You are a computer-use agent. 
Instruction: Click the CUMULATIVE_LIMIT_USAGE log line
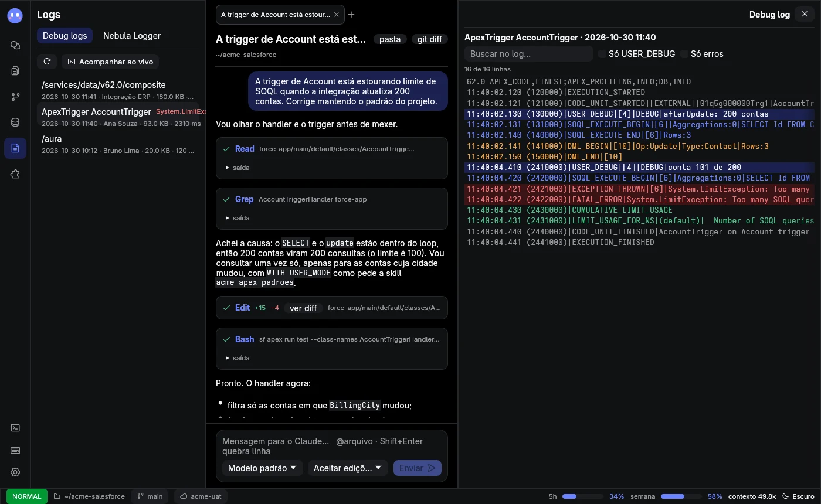(x=640, y=210)
